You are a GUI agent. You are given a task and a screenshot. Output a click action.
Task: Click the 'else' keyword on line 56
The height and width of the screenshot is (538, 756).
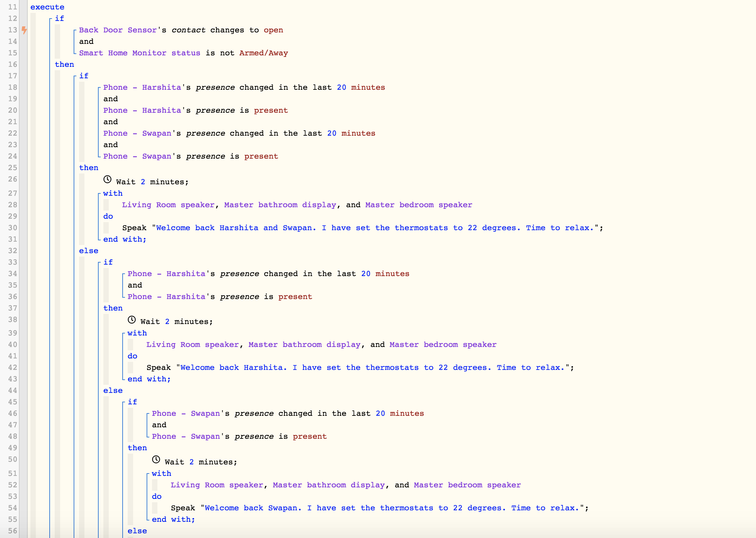point(137,531)
